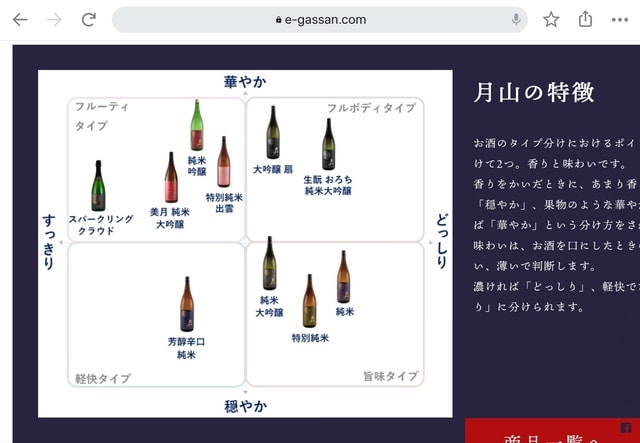
Task: Click the 大吟醸 扇 label text
Action: 273,169
